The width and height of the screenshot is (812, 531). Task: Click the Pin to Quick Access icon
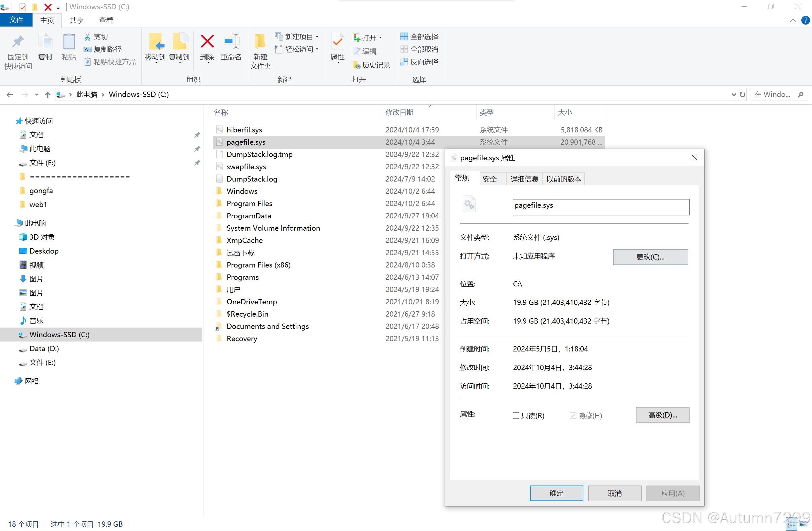tap(18, 42)
